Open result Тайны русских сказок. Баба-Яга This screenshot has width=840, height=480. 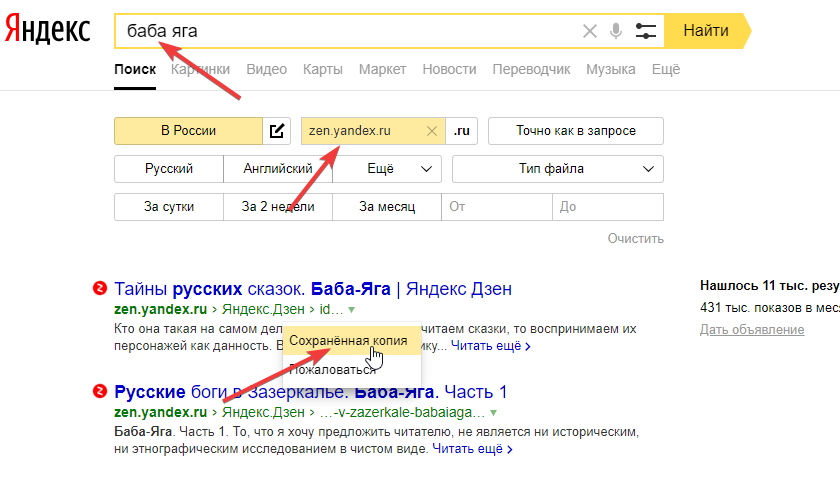pyautogui.click(x=313, y=289)
